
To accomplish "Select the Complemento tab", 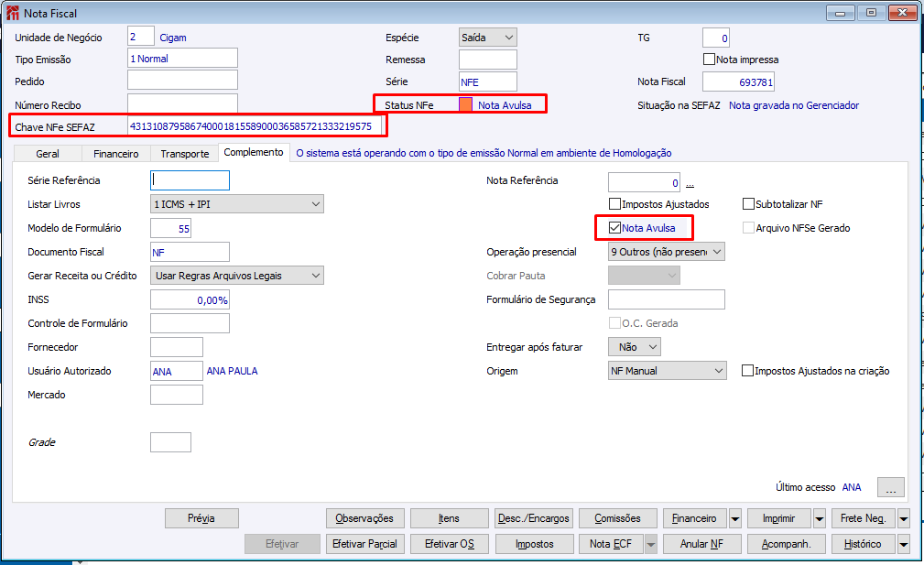I will (254, 152).
